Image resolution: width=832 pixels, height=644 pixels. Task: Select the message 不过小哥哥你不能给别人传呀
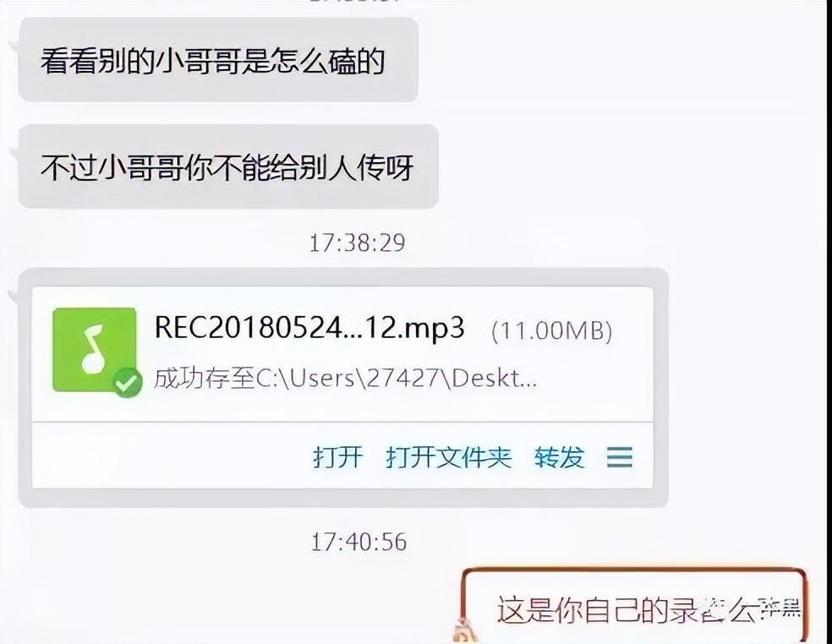tap(227, 167)
